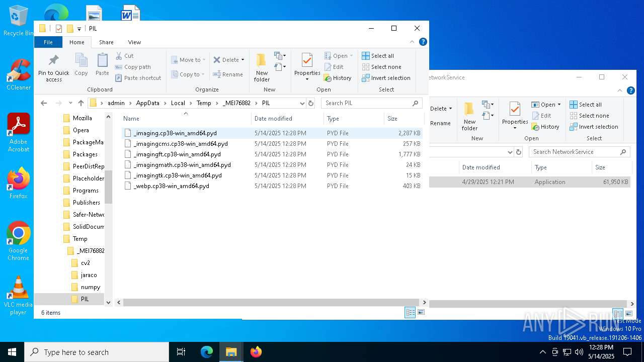The image size is (644, 362).
Task: Click Properties in NetworkService window
Action: 515,117
